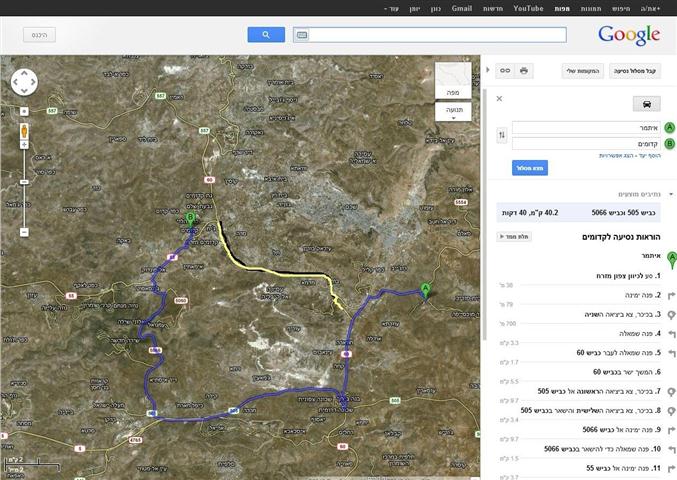Open Gmail from the top bar
Image resolution: width=677 pixels, height=480 pixels.
[461, 8]
